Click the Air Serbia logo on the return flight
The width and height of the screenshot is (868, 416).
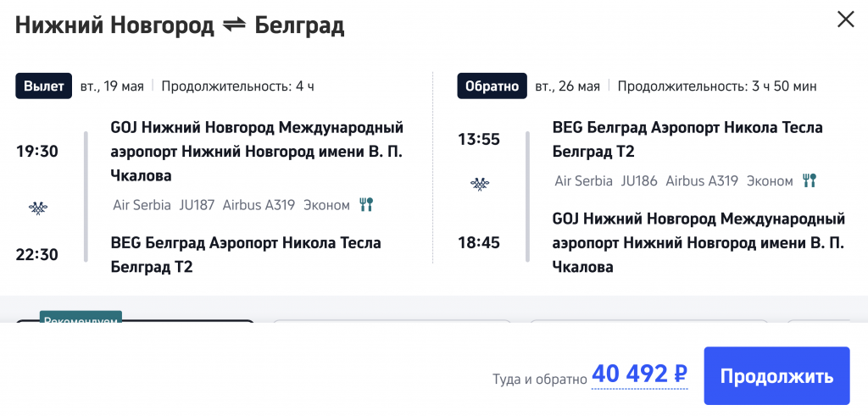[x=479, y=182]
